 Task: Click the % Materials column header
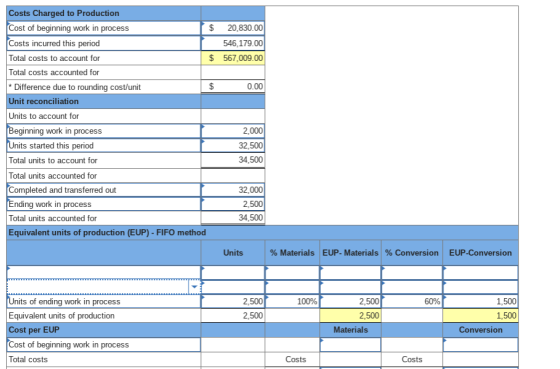click(292, 253)
